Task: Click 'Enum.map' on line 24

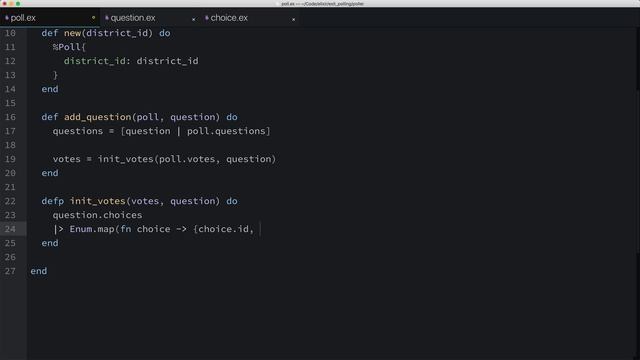Action: click(92, 229)
